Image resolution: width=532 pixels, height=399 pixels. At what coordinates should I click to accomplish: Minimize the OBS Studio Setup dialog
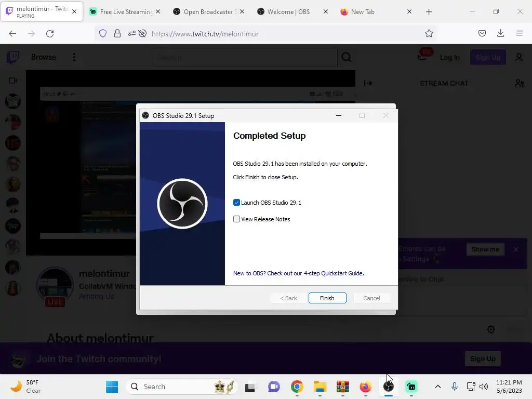[x=339, y=115]
